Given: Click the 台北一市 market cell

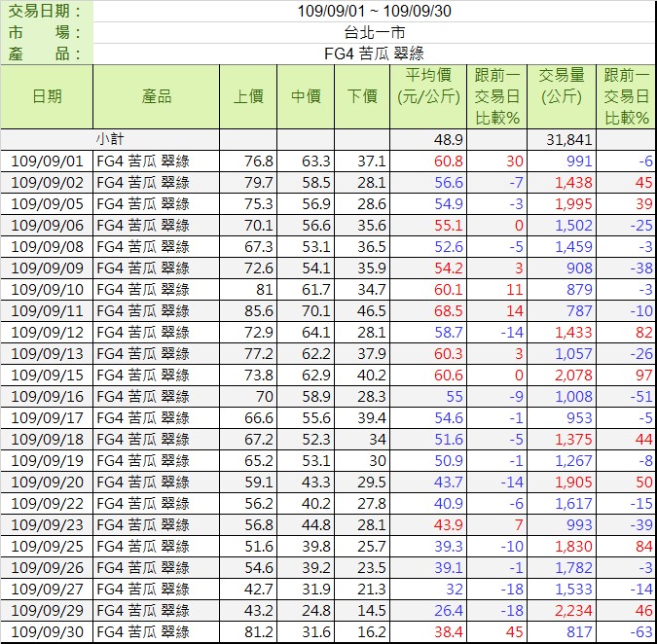Looking at the screenshot, I should [373, 32].
